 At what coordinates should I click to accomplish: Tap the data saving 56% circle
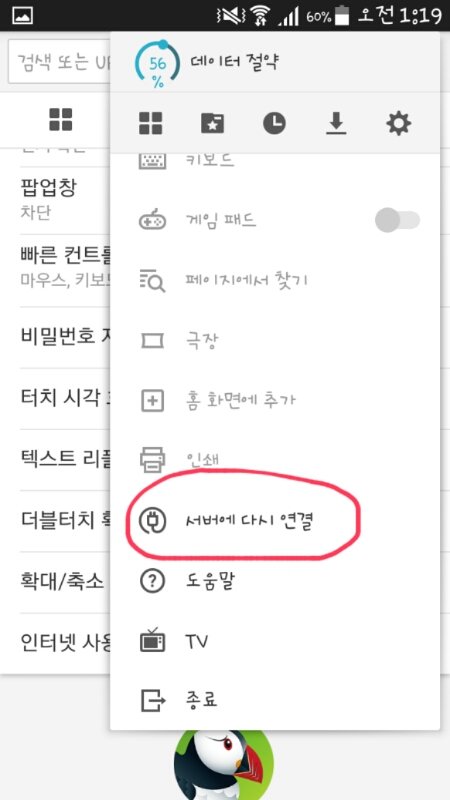click(x=158, y=64)
